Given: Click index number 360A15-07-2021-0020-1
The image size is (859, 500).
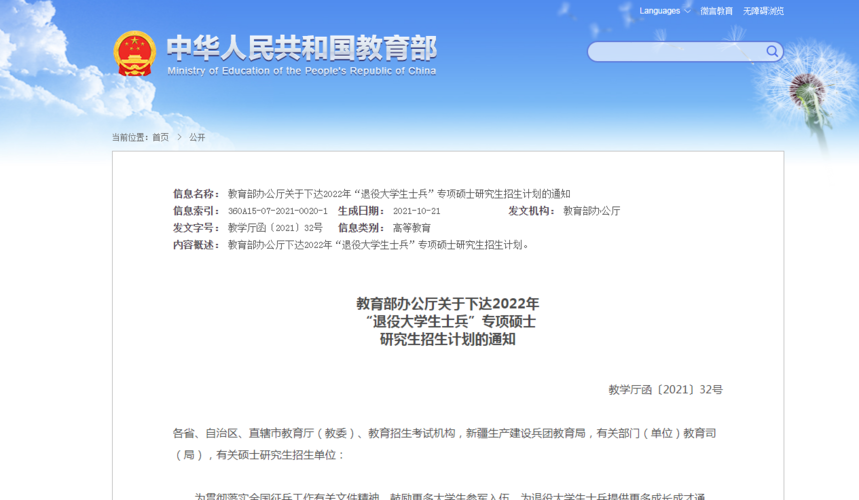Looking at the screenshot, I should (x=278, y=211).
